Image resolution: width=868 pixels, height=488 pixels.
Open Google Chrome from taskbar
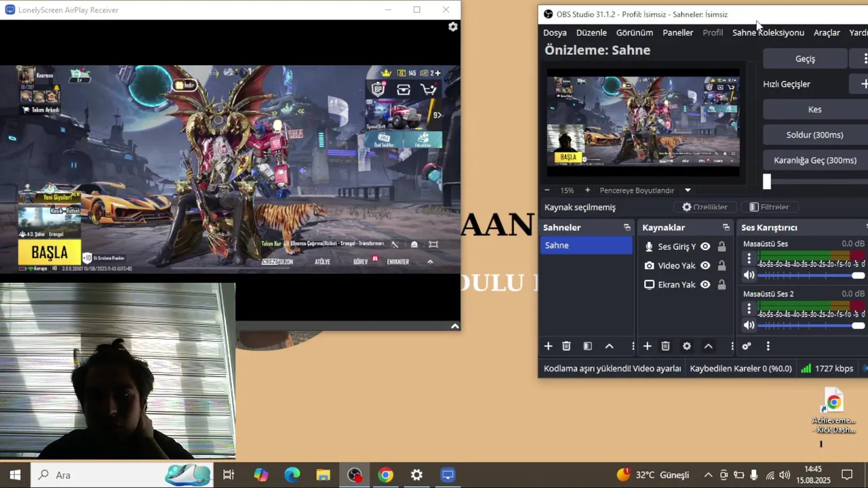pyautogui.click(x=385, y=475)
